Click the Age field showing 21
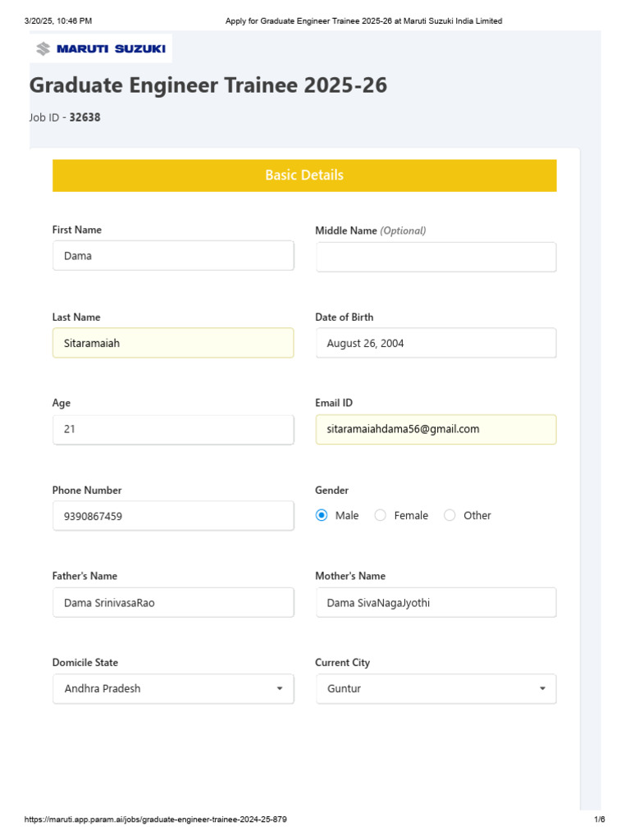 pos(172,429)
